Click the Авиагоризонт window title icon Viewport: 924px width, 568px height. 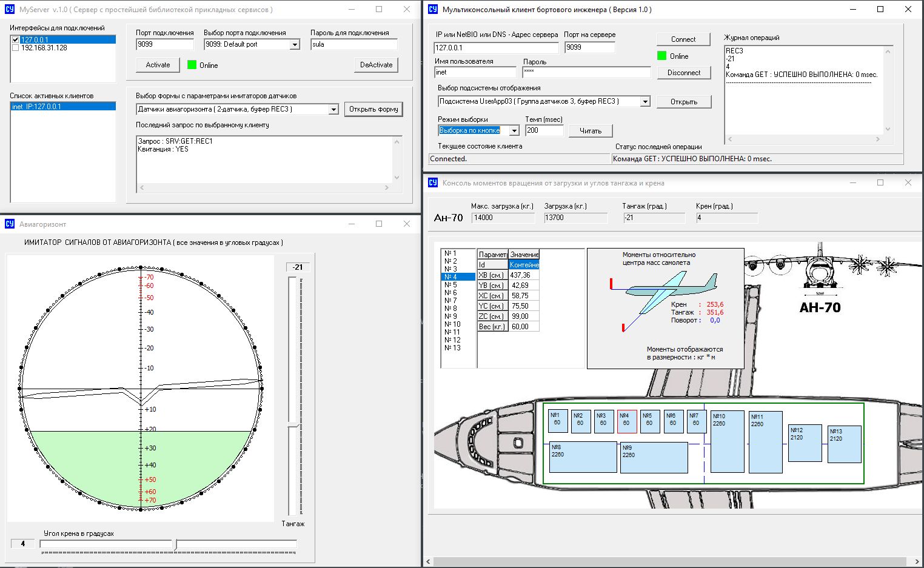coord(9,224)
